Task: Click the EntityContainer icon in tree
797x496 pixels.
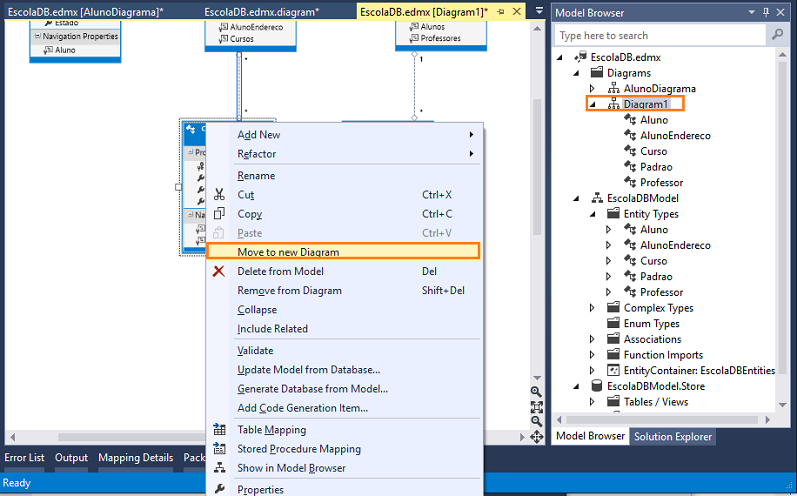Action: pos(614,370)
